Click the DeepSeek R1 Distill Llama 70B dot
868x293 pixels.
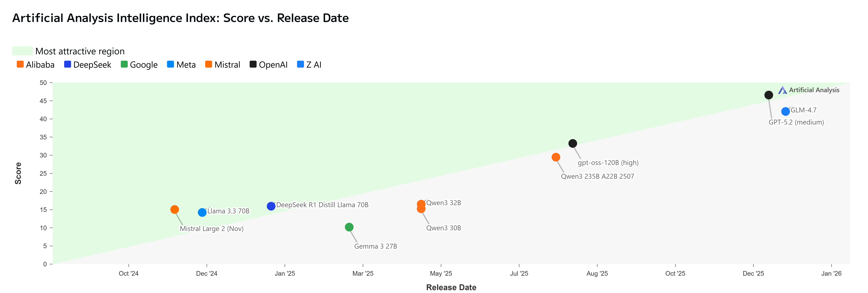[x=271, y=206]
